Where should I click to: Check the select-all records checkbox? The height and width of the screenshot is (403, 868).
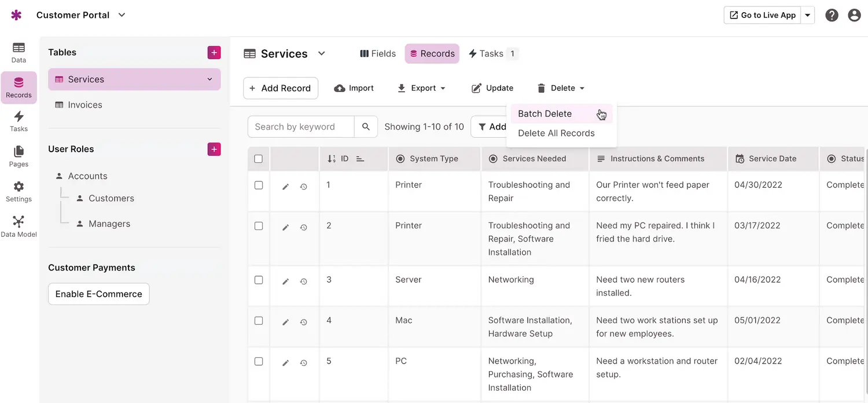click(x=259, y=159)
